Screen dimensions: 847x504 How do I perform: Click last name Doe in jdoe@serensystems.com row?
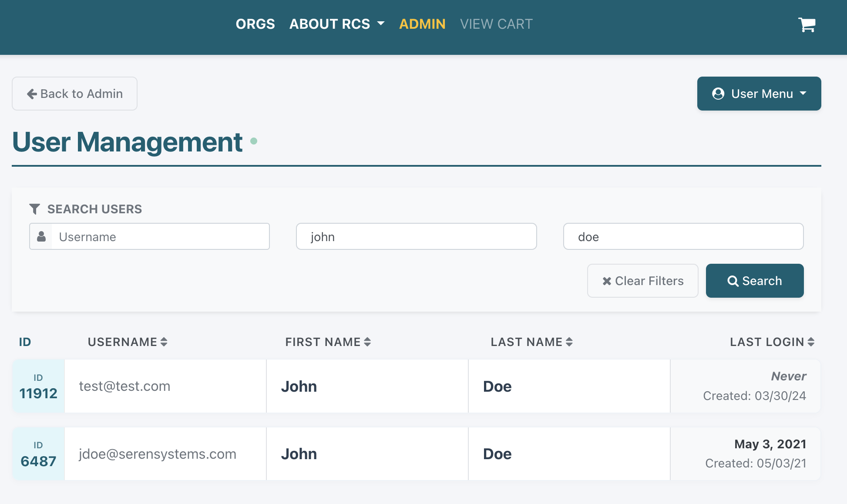pos(497,454)
